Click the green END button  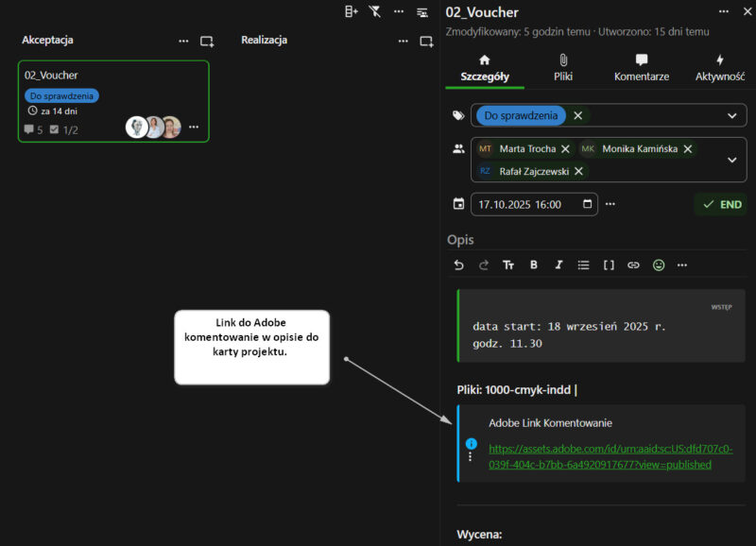(721, 204)
